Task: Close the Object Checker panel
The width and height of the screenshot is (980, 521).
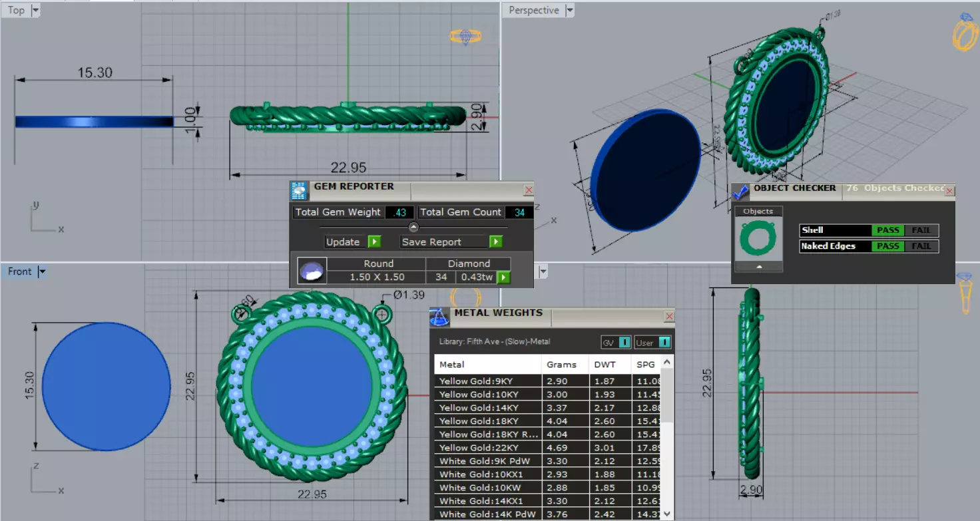Action: 949,191
